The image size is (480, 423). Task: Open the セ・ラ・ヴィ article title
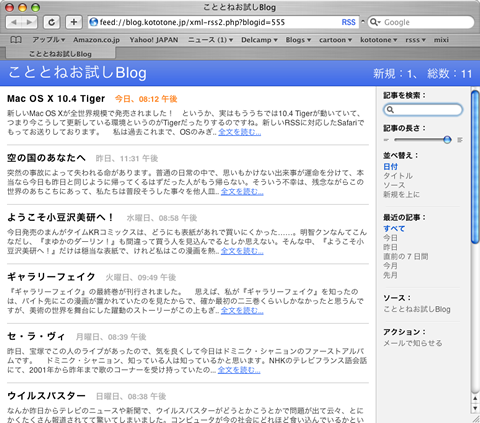pyautogui.click(x=36, y=336)
